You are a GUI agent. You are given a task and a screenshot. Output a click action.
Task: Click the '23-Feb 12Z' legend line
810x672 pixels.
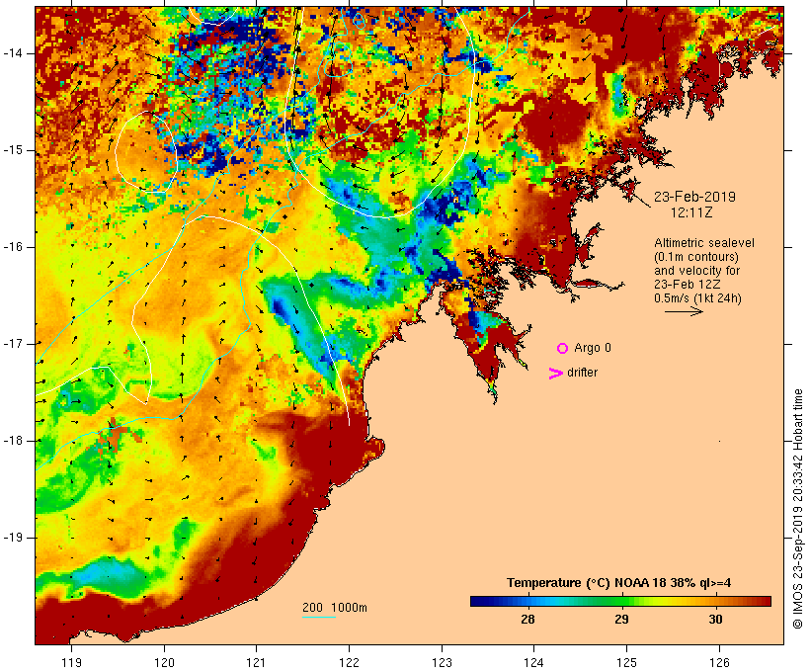coord(688,285)
